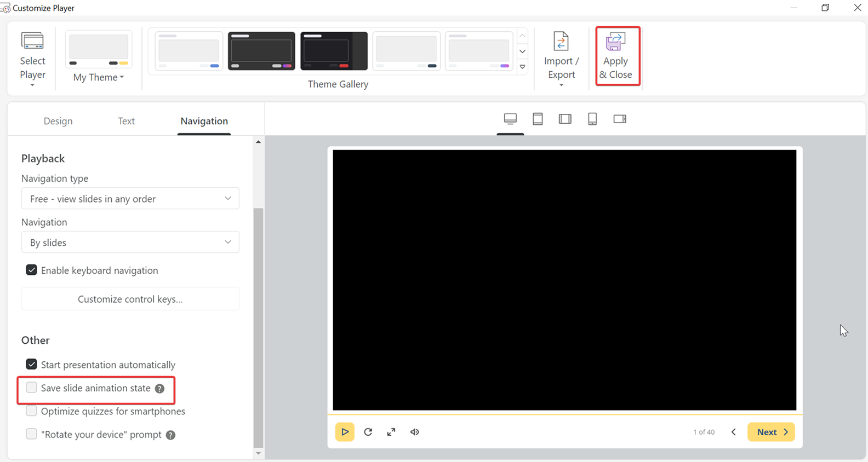Select the dark theme with red accent
This screenshot has height=462, width=868.
point(334,51)
